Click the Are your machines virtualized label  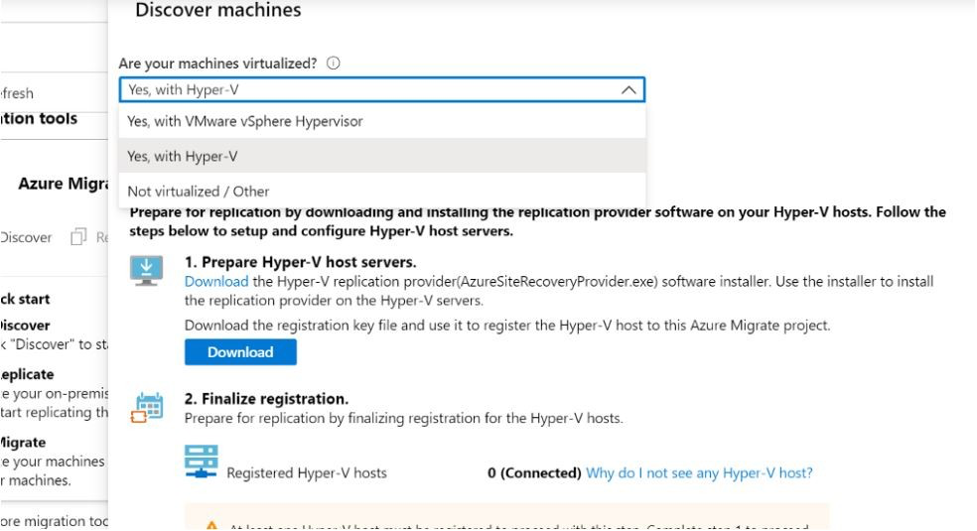point(217,64)
